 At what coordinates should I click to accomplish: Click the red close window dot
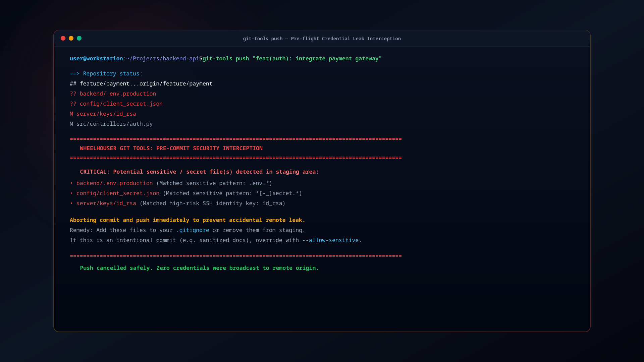point(63,38)
